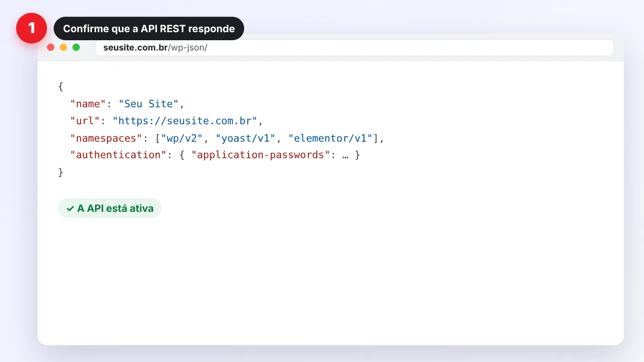
Task: Click the "namespaces" JSON key
Action: [106, 138]
